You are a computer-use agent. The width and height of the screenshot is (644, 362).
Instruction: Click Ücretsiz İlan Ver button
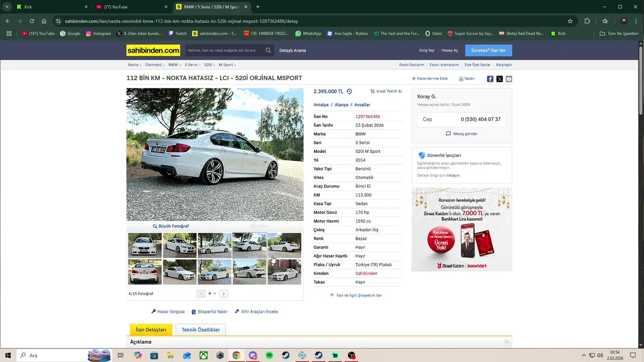[489, 50]
